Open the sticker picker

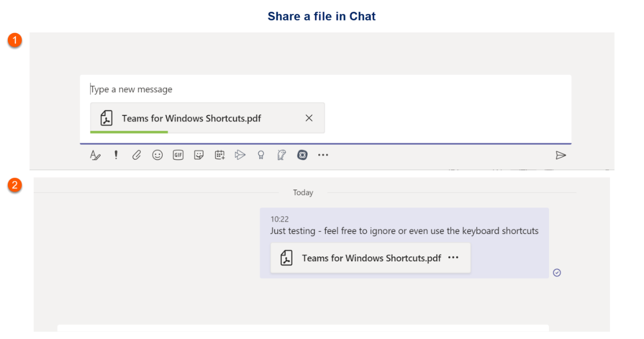(x=199, y=155)
